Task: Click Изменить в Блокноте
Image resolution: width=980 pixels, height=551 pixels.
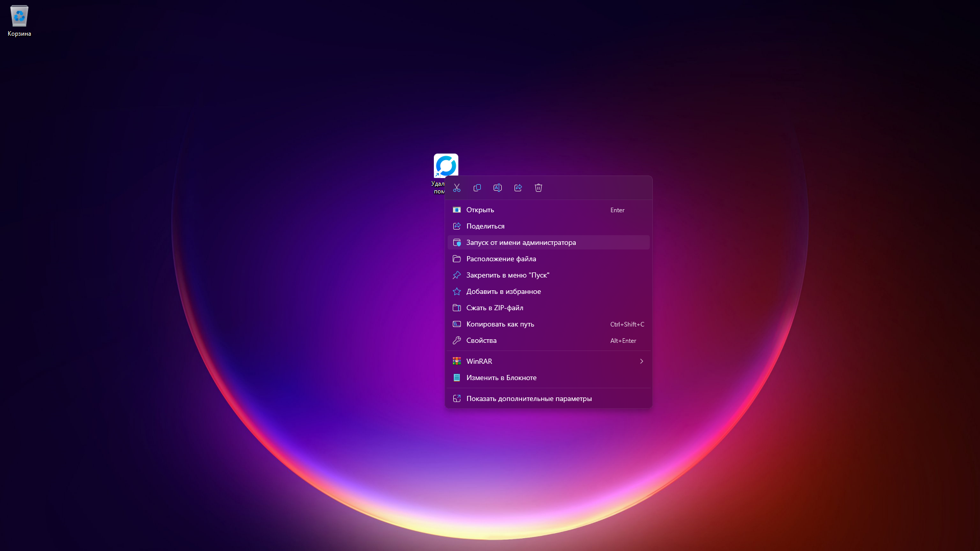Action: click(501, 378)
